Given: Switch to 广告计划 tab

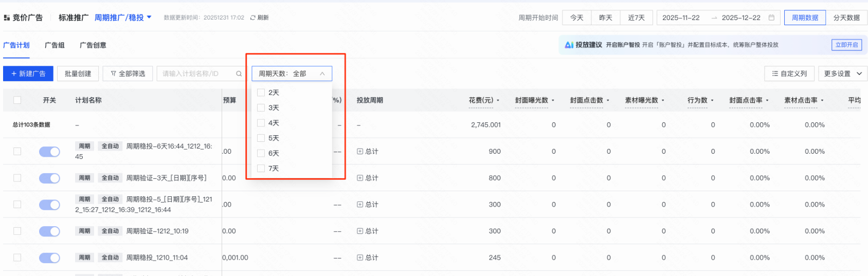Looking at the screenshot, I should (x=16, y=45).
